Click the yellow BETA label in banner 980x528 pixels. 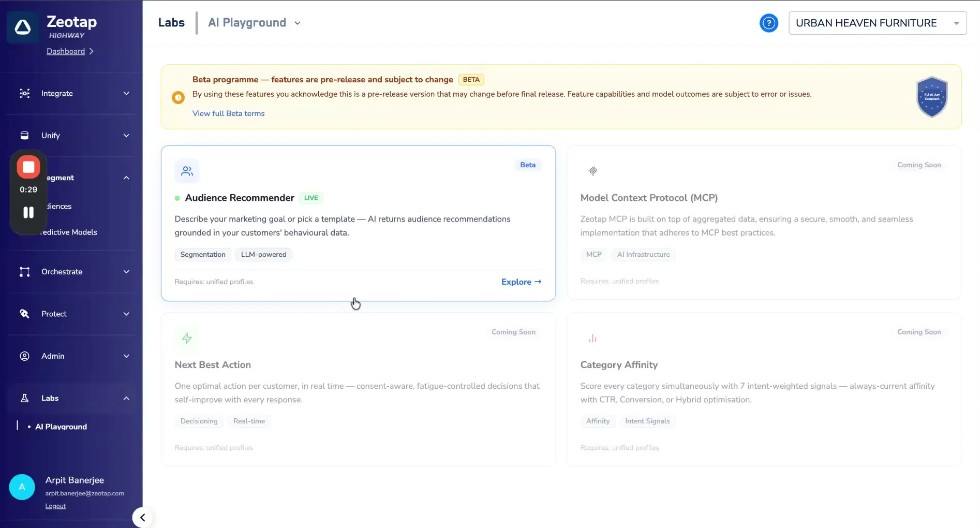click(x=471, y=80)
